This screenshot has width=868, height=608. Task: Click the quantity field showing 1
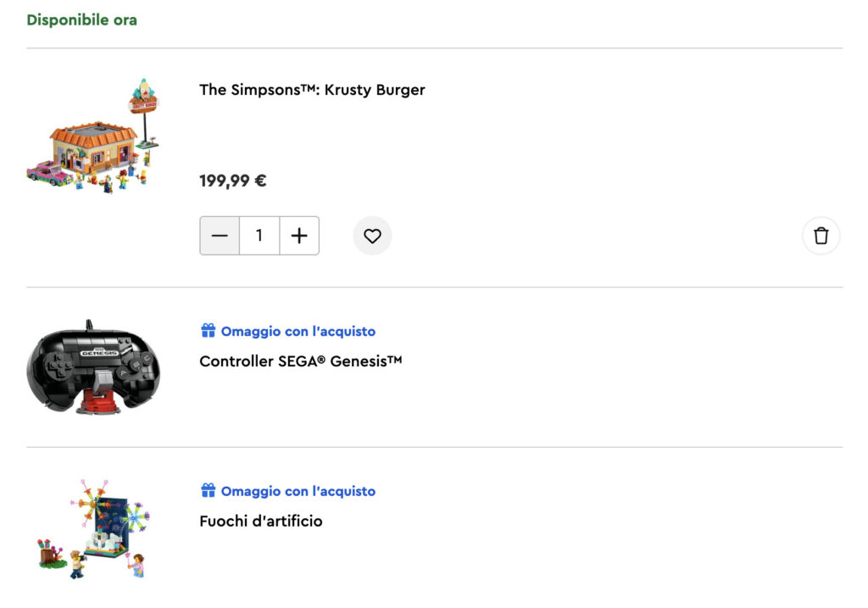[x=259, y=236]
